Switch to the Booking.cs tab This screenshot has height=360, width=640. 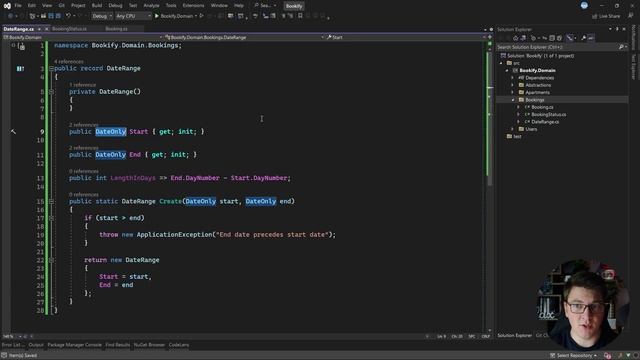coord(116,29)
